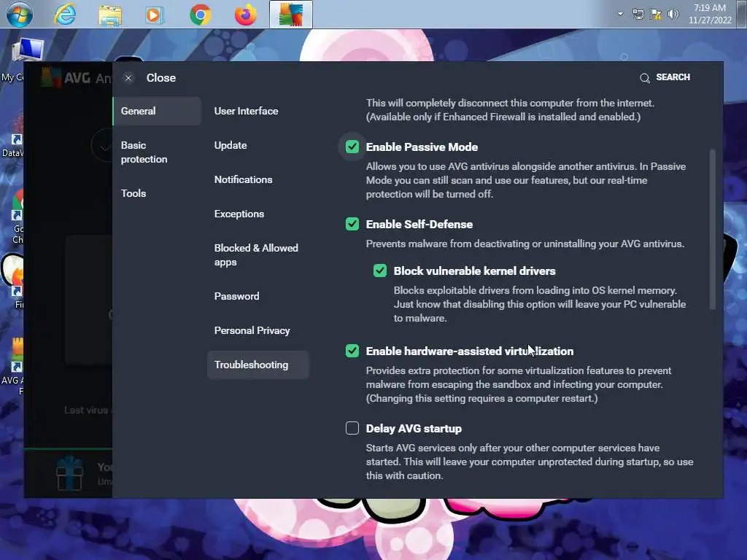Image resolution: width=747 pixels, height=560 pixels.
Task: Uncheck Enable Self-Defense checkbox
Action: coord(352,224)
